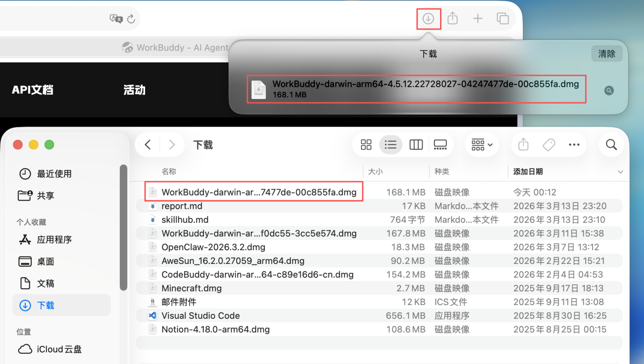Select CodeBuddy-darwin-ar…64-c89e16d6-cn.dmg in the list

(x=257, y=275)
